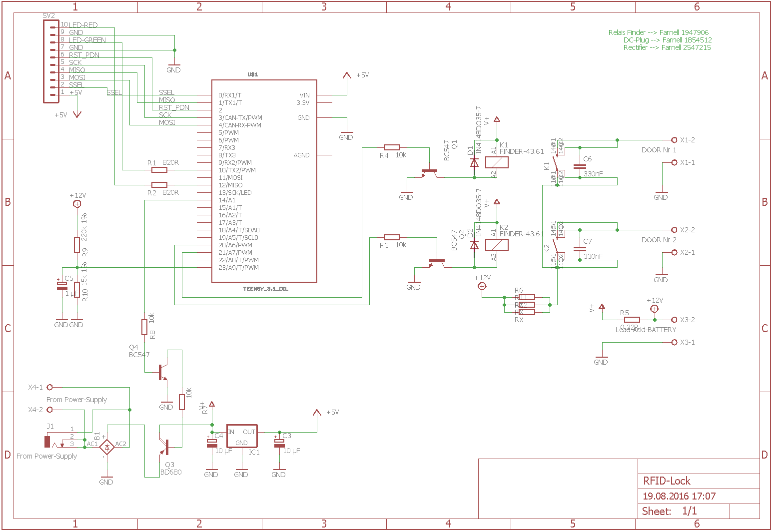Select the '18/A4/T/SDA0' pin label
Screen dimensions: 772x532
pos(239,230)
